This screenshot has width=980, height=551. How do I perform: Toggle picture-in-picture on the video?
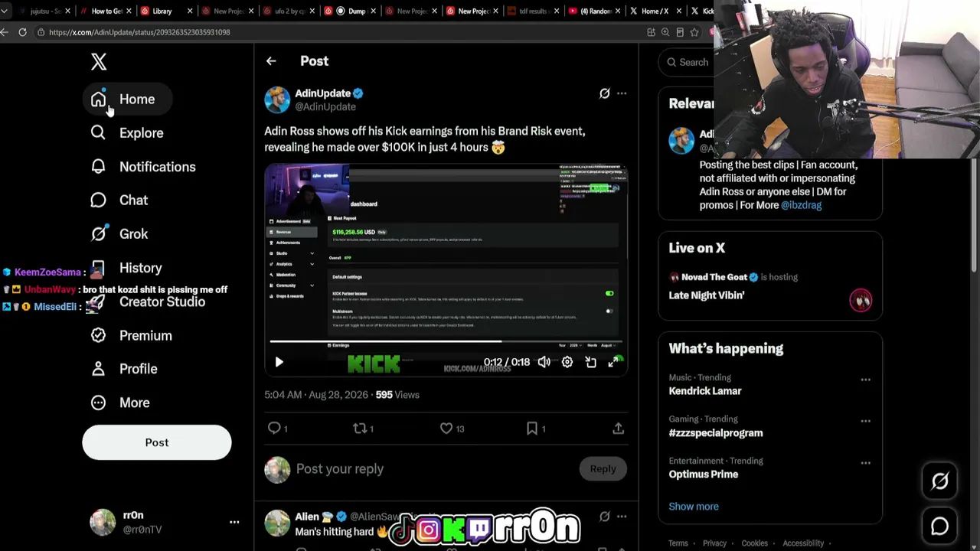point(591,362)
